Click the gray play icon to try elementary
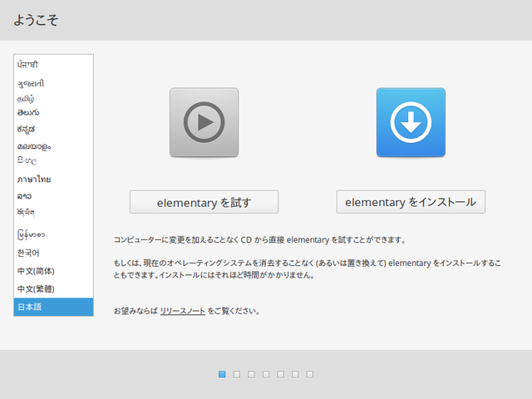This screenshot has width=532, height=399. pyautogui.click(x=204, y=122)
